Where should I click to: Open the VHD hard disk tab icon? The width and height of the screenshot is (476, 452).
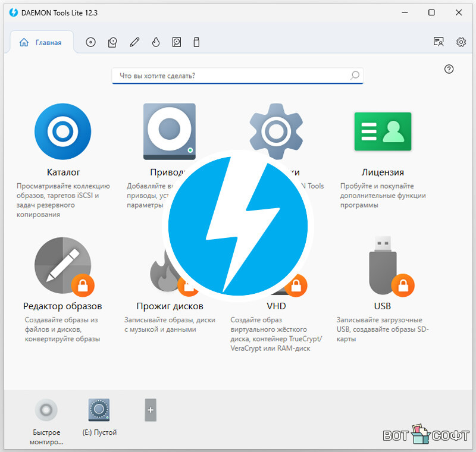(x=177, y=42)
